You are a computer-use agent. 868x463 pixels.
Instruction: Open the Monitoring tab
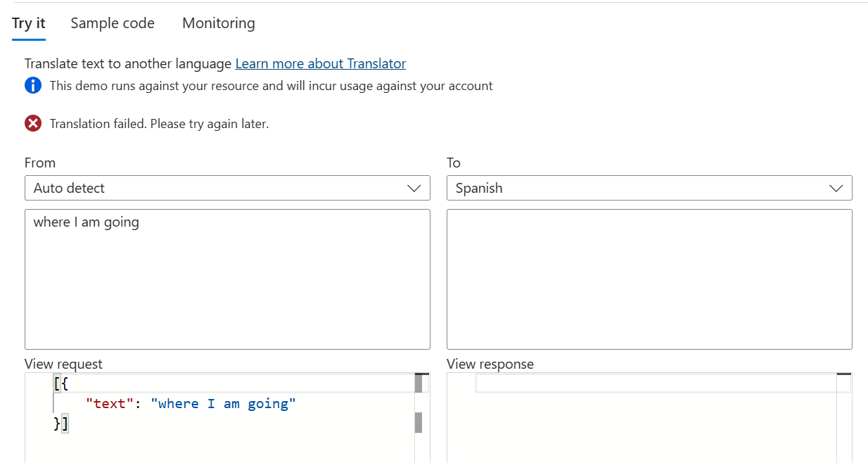219,23
